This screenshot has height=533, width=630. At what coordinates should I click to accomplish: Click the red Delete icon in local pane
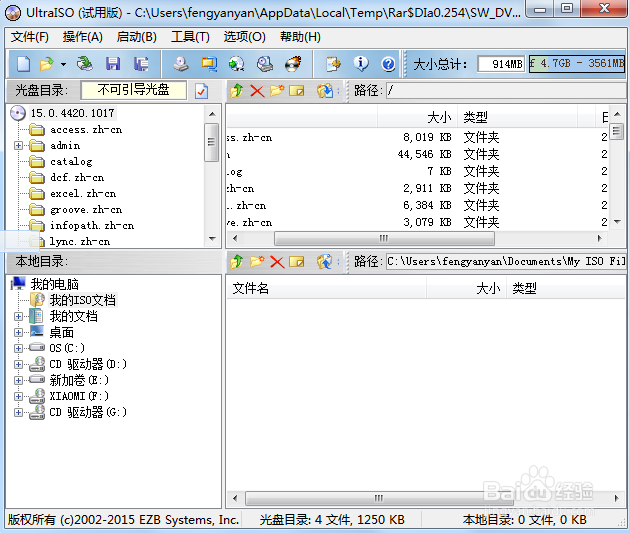277,262
